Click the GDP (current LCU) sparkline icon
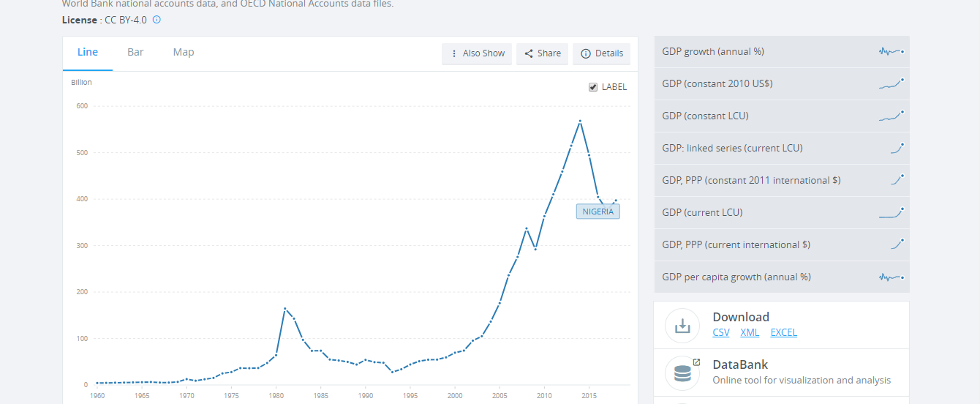The height and width of the screenshot is (404, 980). 892,212
